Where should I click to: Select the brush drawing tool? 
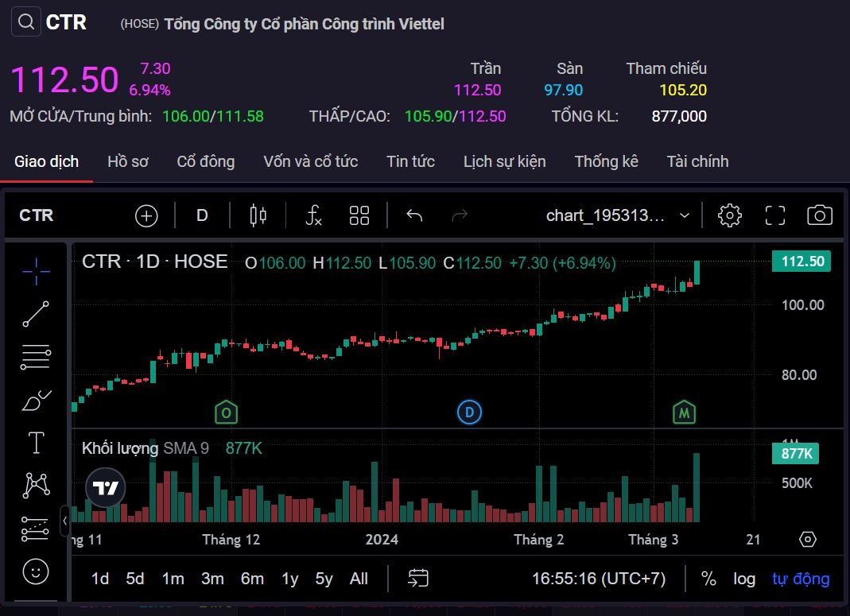(x=37, y=401)
